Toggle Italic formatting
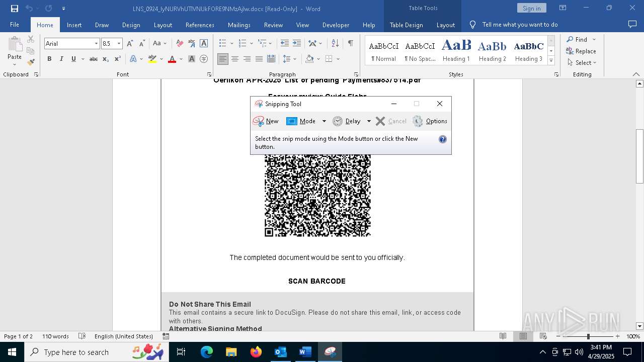Viewport: 644px width, 362px height. pos(61,59)
